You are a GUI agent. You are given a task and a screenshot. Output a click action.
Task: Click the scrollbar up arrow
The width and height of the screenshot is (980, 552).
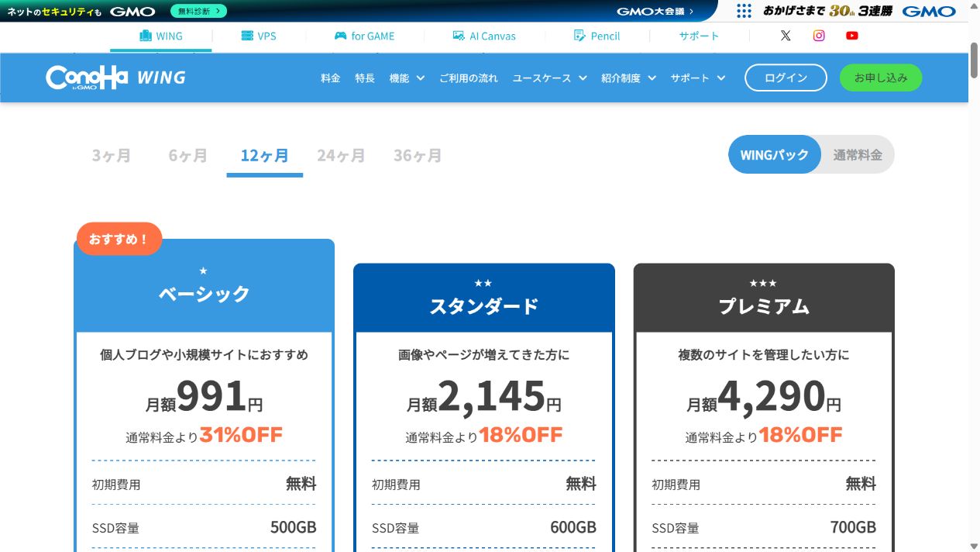pos(974,5)
